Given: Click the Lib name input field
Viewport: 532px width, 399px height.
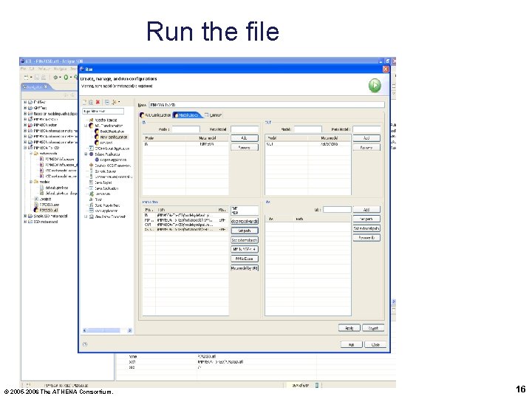Looking at the screenshot, I should coord(337,210).
